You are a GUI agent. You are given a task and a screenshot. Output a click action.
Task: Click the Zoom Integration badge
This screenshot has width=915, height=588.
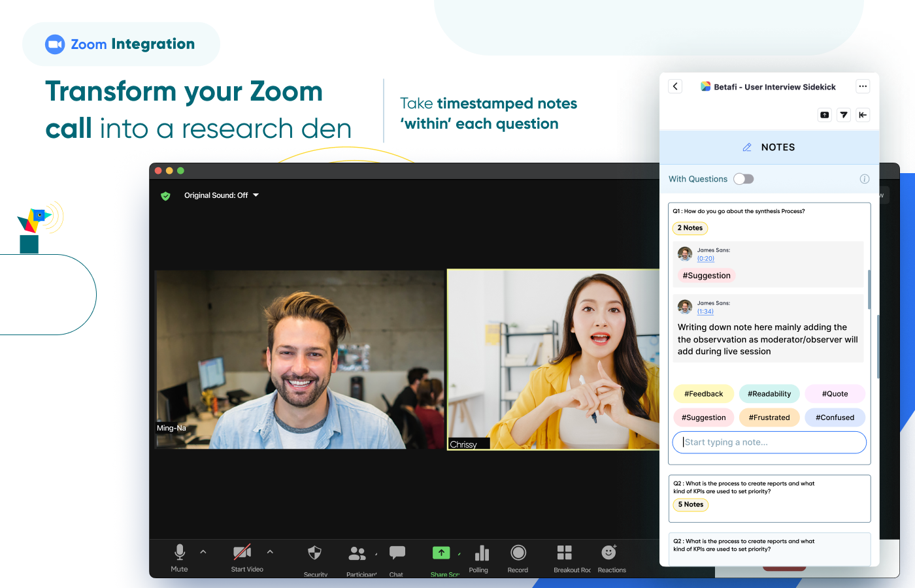(x=121, y=44)
